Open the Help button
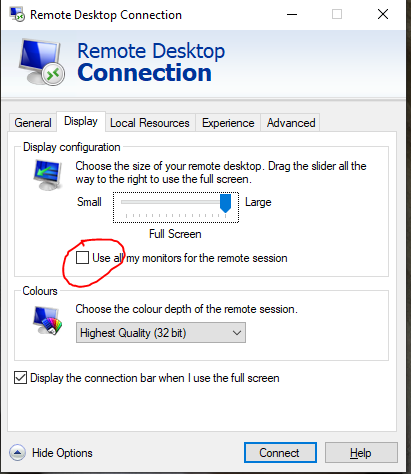Image resolution: width=411 pixels, height=474 pixels. click(361, 453)
